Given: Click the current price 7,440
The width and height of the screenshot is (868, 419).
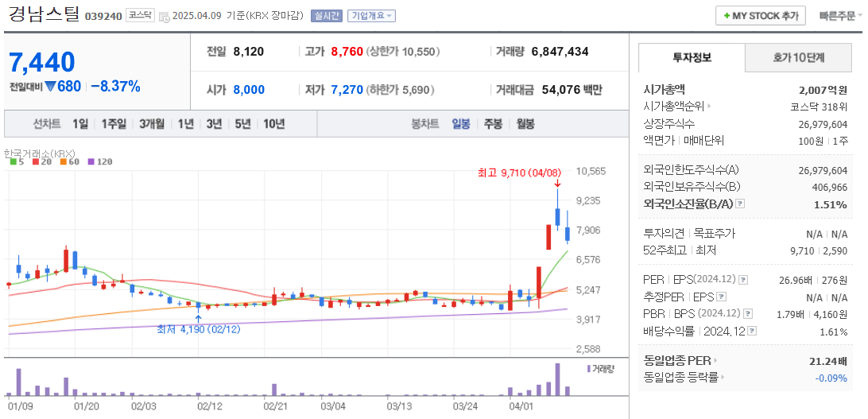Looking at the screenshot, I should pyautogui.click(x=42, y=62).
